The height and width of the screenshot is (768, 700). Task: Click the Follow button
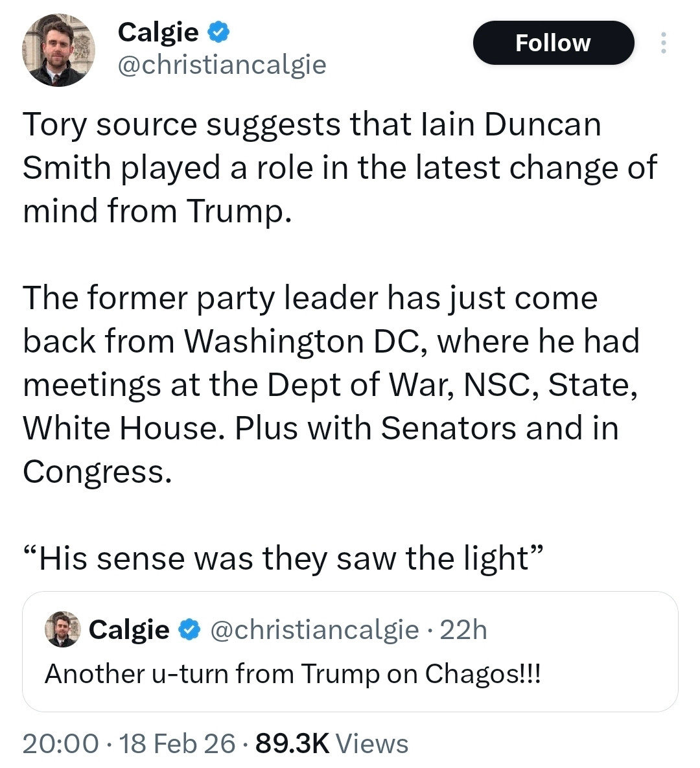(553, 43)
